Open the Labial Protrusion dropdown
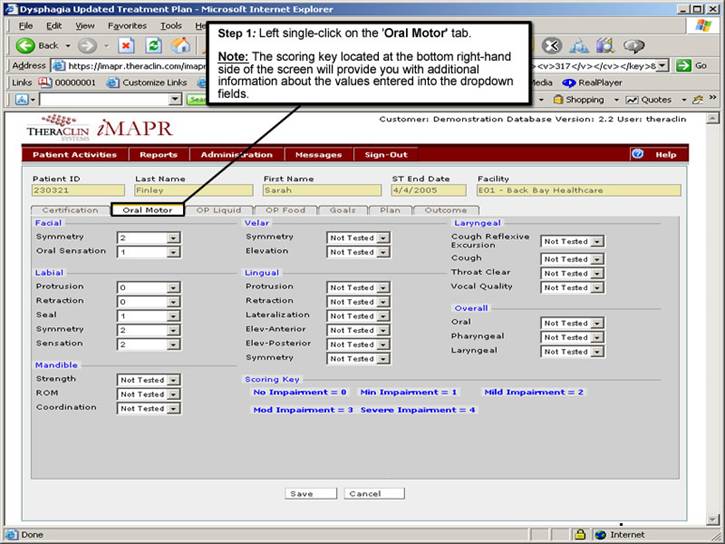725x544 pixels. pos(173,288)
